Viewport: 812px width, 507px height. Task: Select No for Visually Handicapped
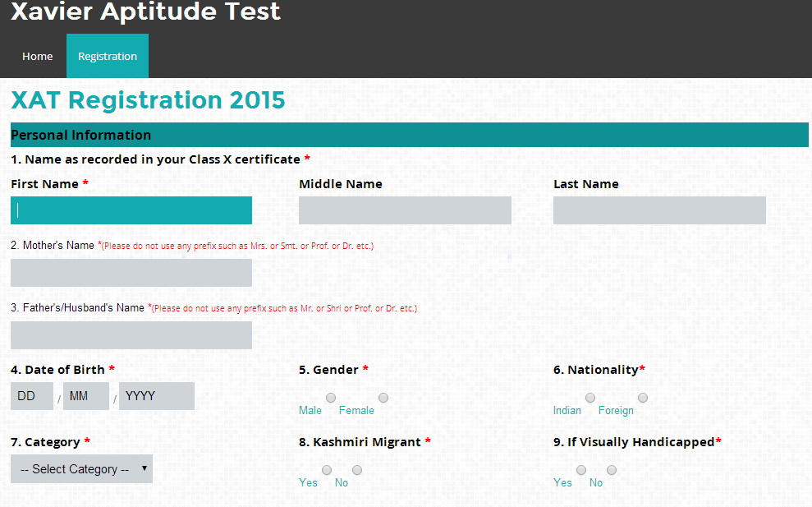[x=611, y=469]
